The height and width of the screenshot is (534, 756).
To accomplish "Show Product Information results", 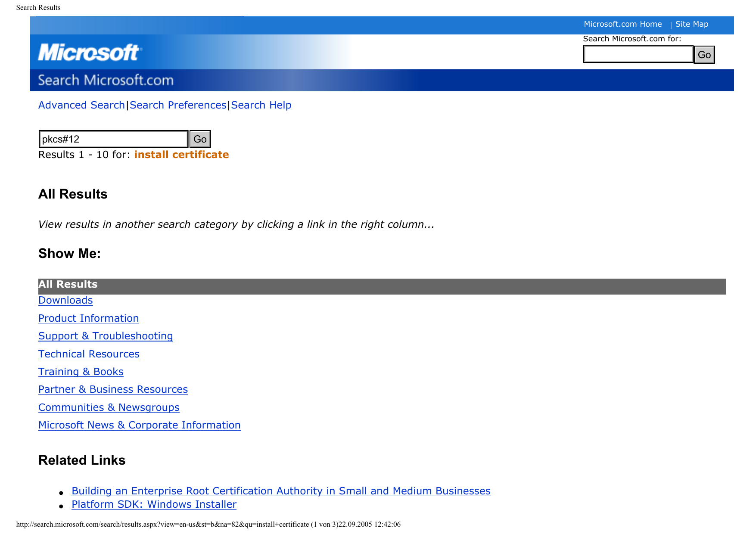I will [88, 318].
